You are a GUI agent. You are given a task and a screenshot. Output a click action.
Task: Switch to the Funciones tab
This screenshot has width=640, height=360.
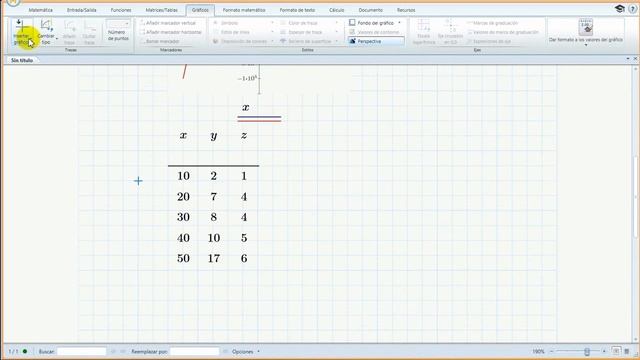tap(121, 10)
